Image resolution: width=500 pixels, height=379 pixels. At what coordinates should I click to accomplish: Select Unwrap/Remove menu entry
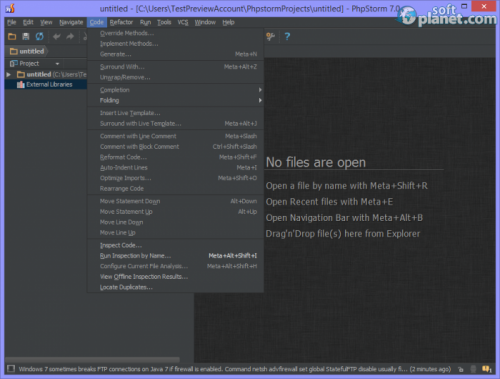click(x=176, y=77)
